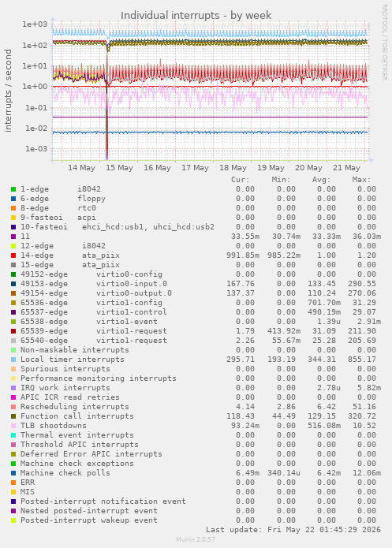Click the 1e+02 y-axis label
This screenshot has width=392, height=548.
click(35, 45)
